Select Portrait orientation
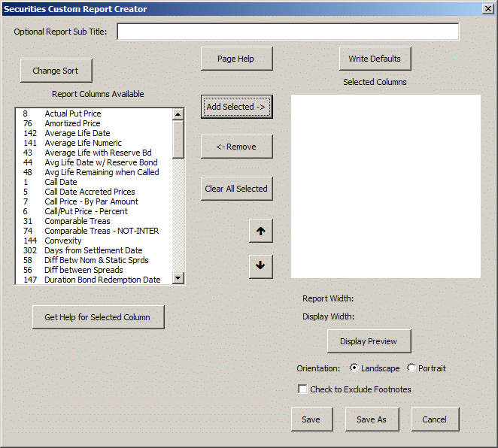Image resolution: width=498 pixels, height=448 pixels. coord(411,368)
